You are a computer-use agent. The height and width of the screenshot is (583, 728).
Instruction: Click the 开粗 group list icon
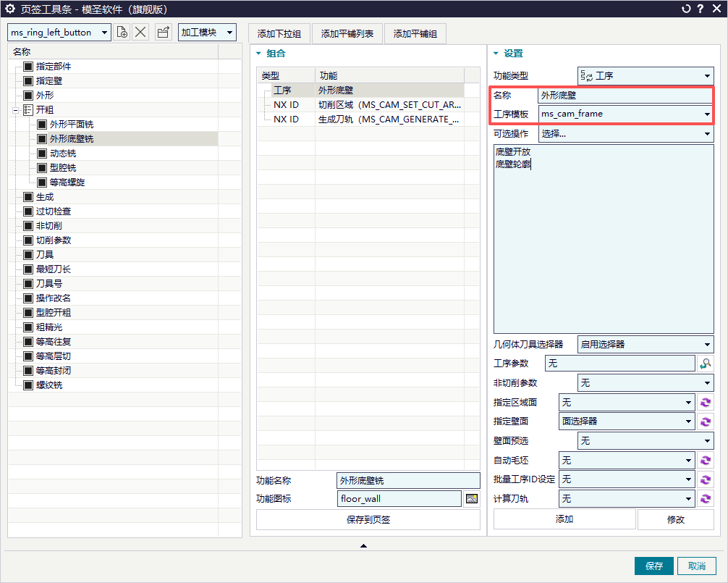[x=27, y=109]
